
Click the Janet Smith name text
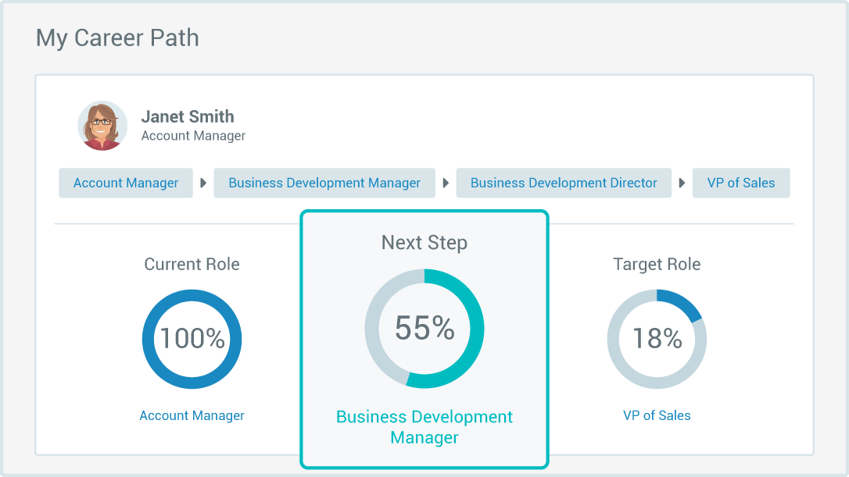tap(187, 117)
